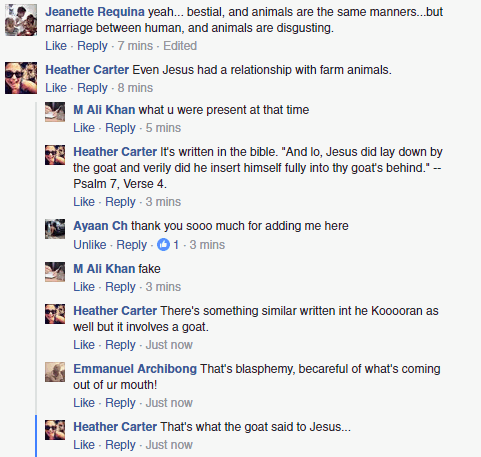Viewport: 481px width, 457px height.
Task: Open the like count '1' on Ayaan's comment
Action: 176,245
